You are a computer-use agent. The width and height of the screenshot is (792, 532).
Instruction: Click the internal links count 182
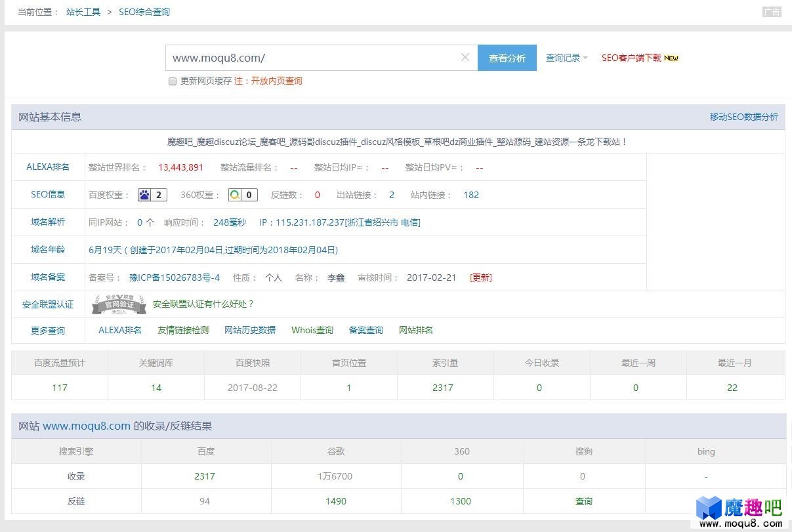(471, 195)
